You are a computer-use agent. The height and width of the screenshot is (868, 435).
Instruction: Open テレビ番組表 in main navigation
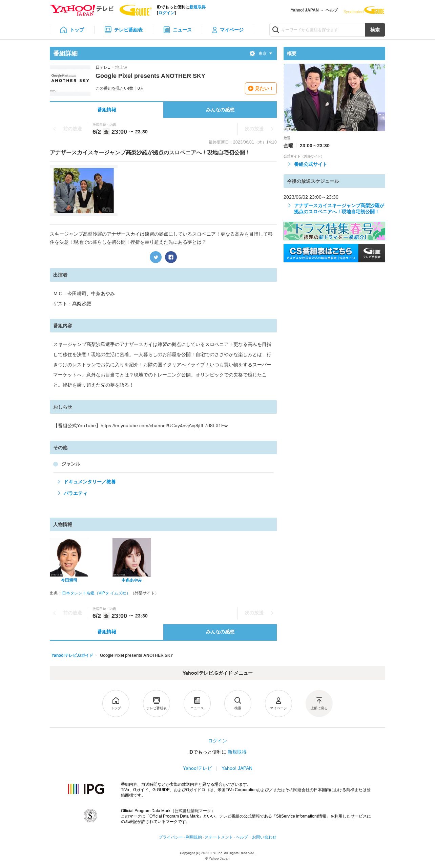pos(124,30)
